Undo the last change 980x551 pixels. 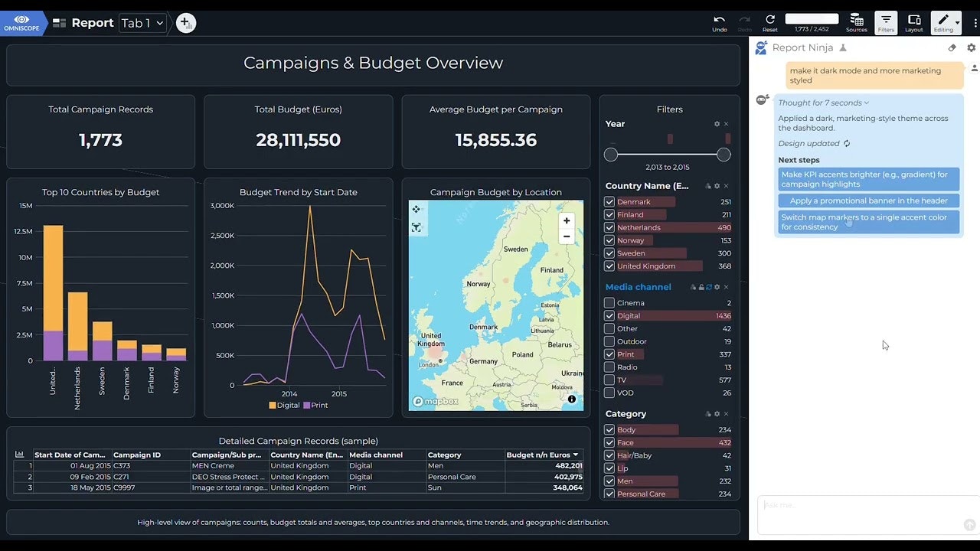[x=719, y=23]
